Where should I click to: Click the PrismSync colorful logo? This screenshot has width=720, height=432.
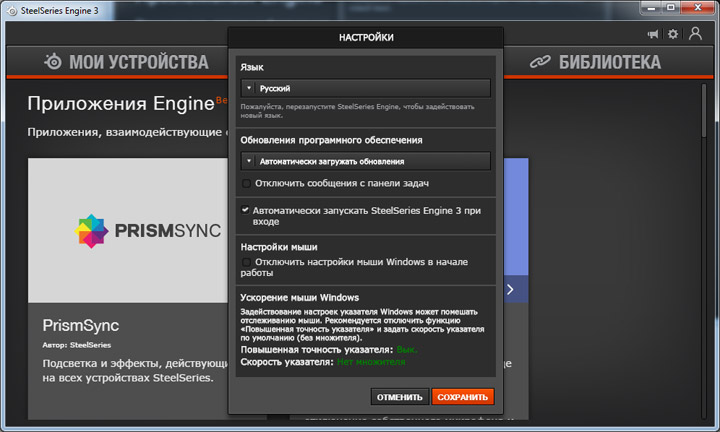coord(91,231)
